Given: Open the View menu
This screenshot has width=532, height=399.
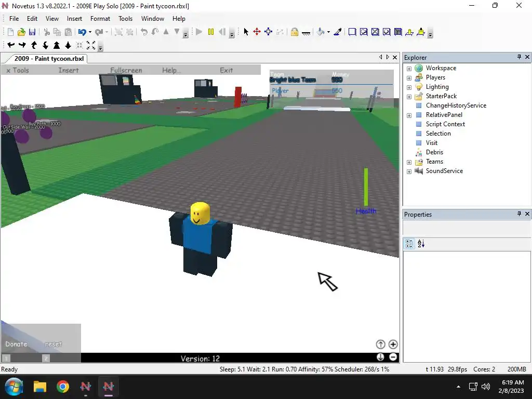Looking at the screenshot, I should [x=52, y=19].
